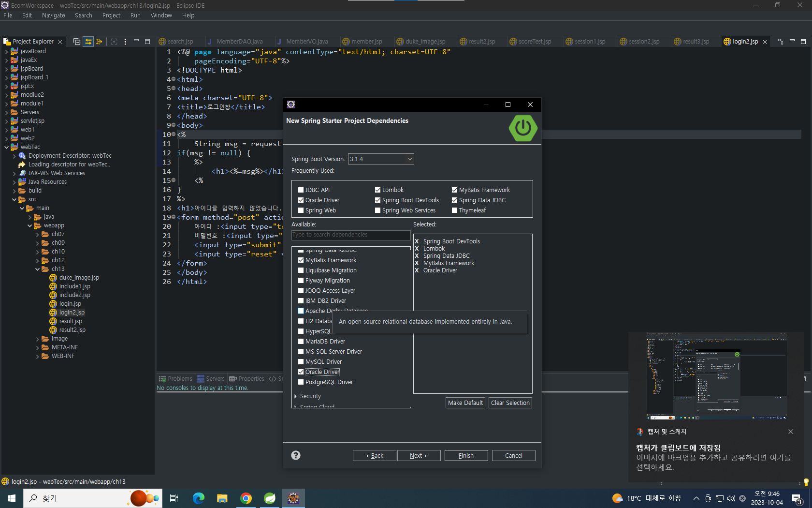The image size is (812, 508).
Task: Expand Java Resources node
Action: click(x=14, y=182)
